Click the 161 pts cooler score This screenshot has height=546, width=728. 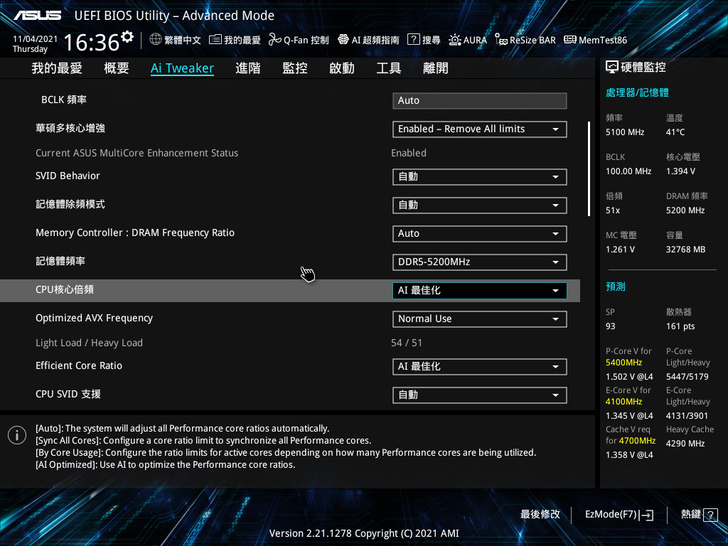680,326
